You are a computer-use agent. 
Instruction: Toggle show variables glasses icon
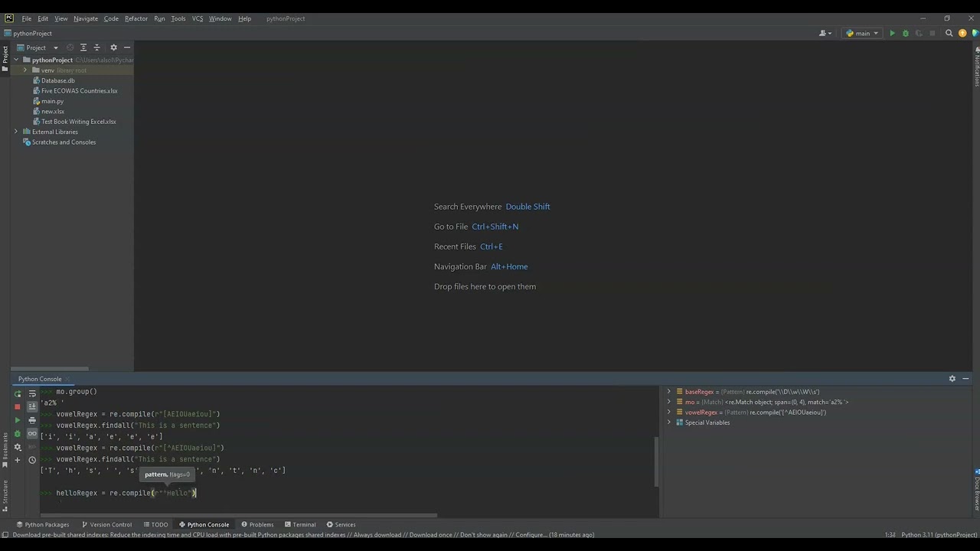pos(32,434)
